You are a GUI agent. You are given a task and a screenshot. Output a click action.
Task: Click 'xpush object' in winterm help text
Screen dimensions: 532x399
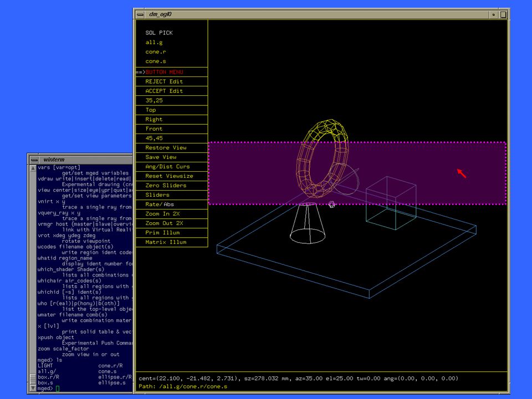click(x=55, y=337)
